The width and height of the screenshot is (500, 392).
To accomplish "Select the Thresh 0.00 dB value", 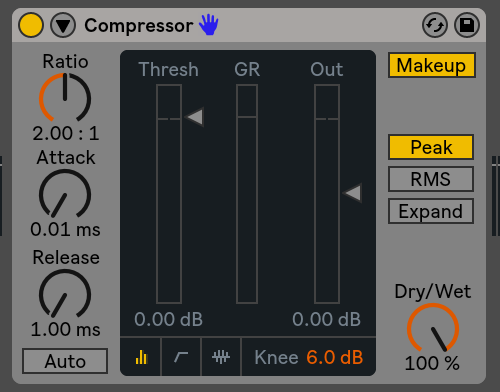I will 168,319.
